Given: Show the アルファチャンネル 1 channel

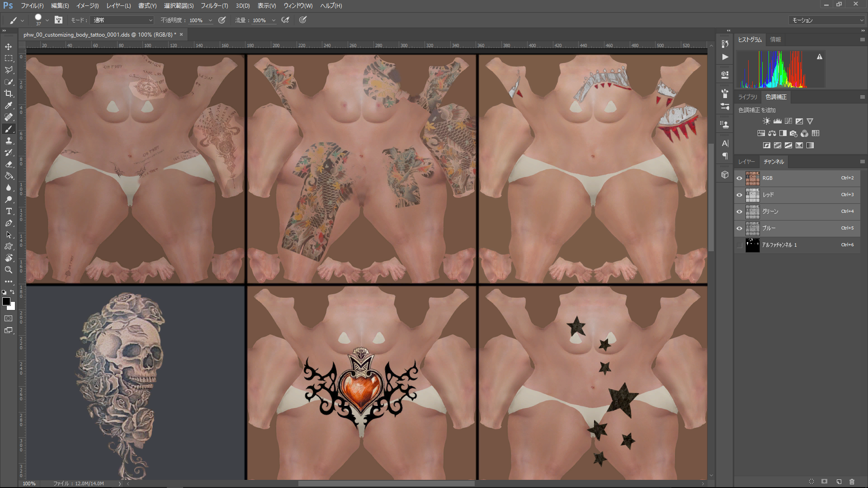Looking at the screenshot, I should coord(740,245).
